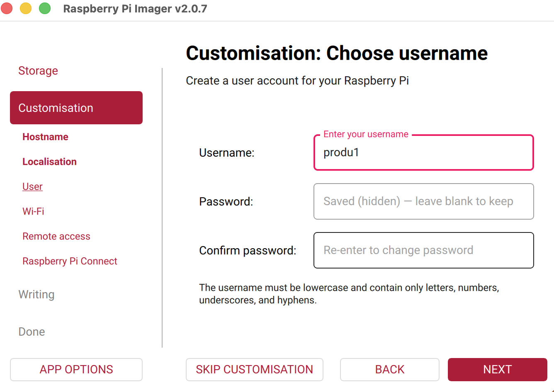Image resolution: width=554 pixels, height=392 pixels.
Task: Open Localisation sub-step
Action: pyautogui.click(x=49, y=162)
